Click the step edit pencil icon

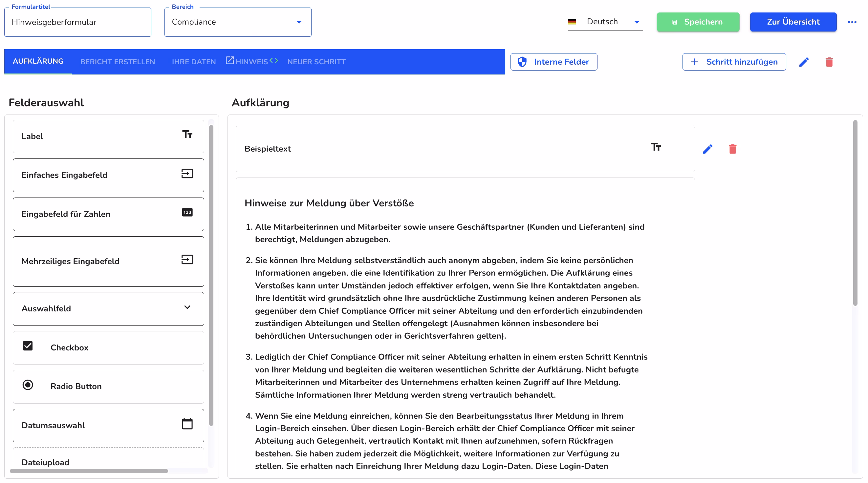[804, 62]
